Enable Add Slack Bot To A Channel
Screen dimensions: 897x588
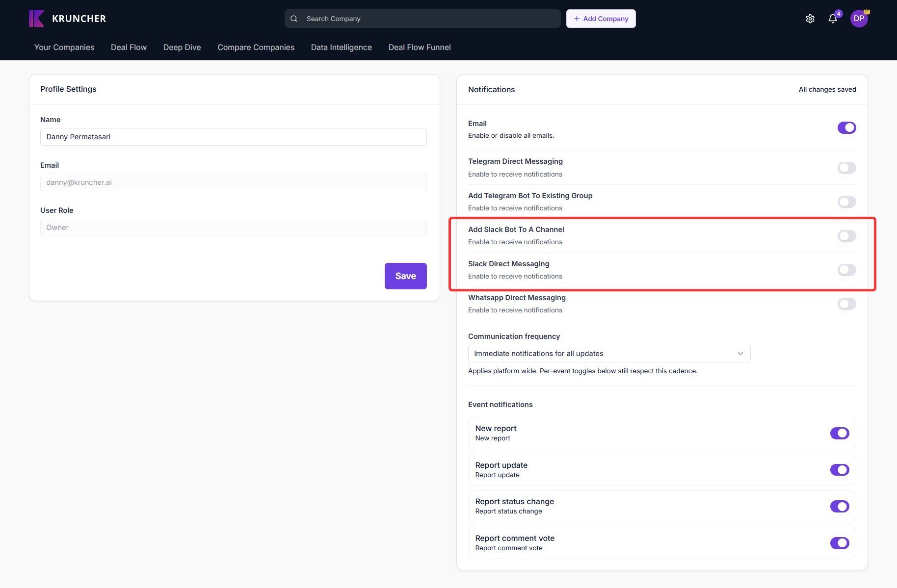pos(846,236)
